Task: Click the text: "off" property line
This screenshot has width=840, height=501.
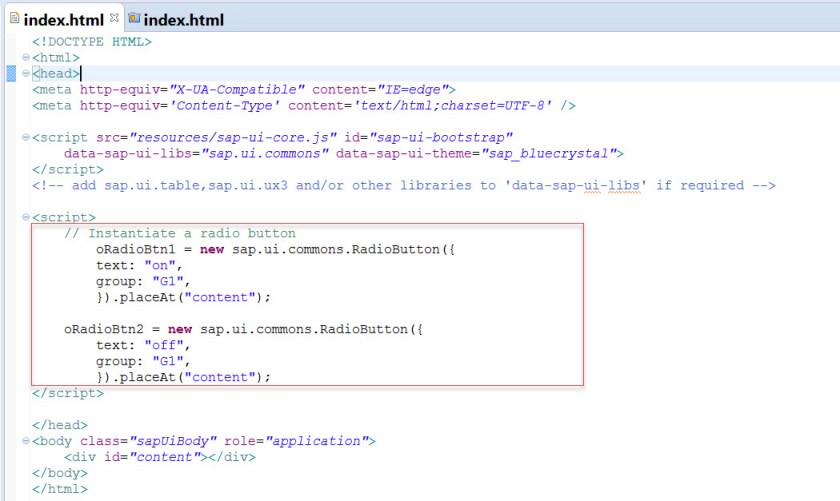Action: 143,346
